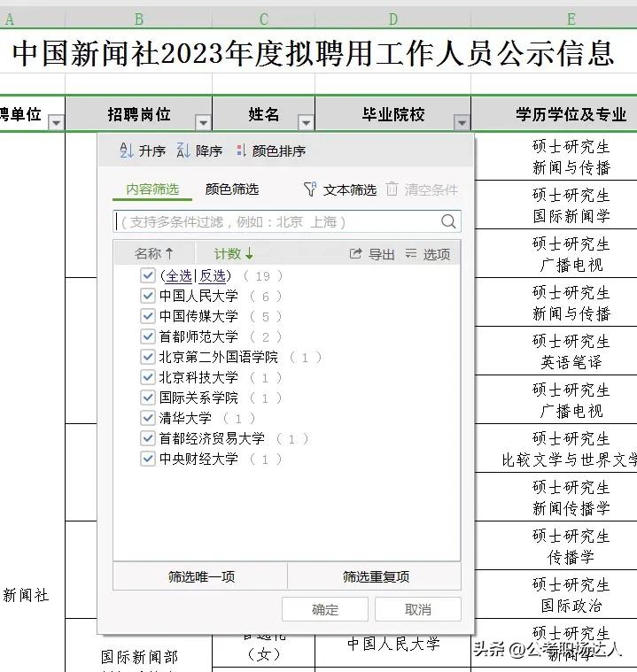The image size is (637, 672).
Task: Confirm filter with 确定 button
Action: [325, 609]
